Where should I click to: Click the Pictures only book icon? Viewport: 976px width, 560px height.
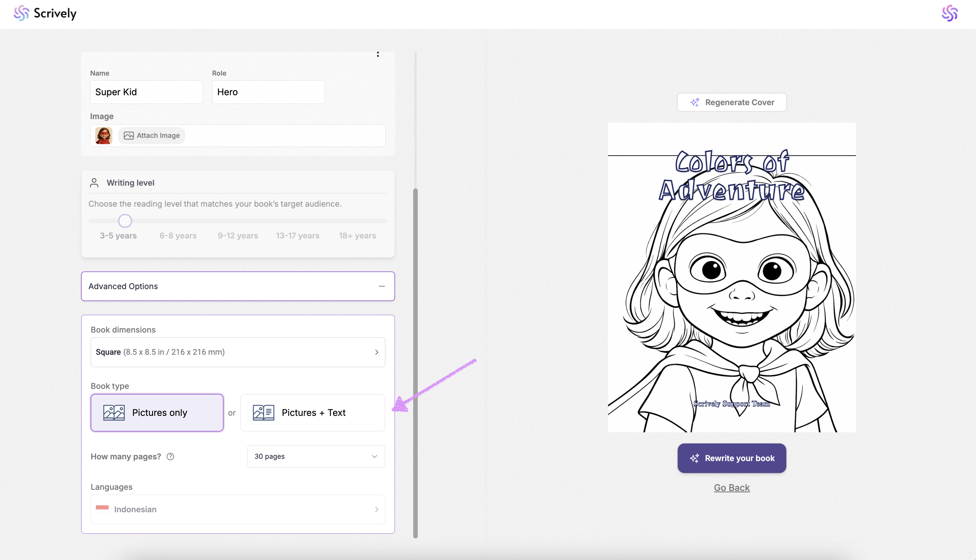tap(114, 413)
